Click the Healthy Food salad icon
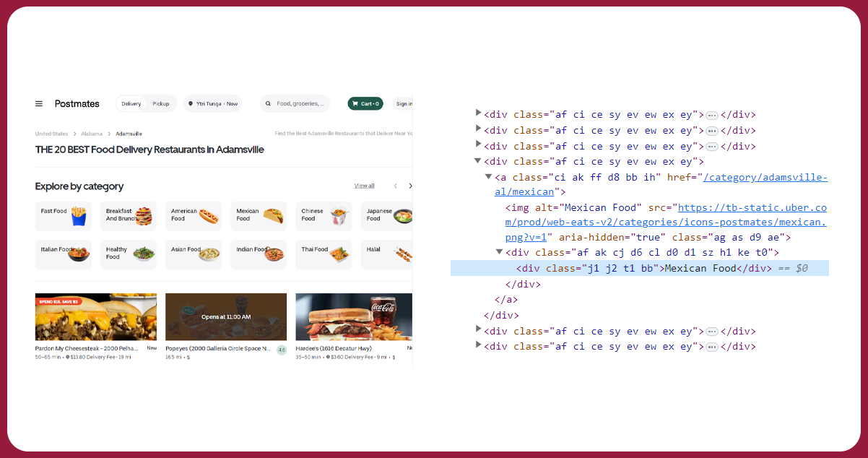Viewport: 868px width, 458px height. tap(143, 254)
